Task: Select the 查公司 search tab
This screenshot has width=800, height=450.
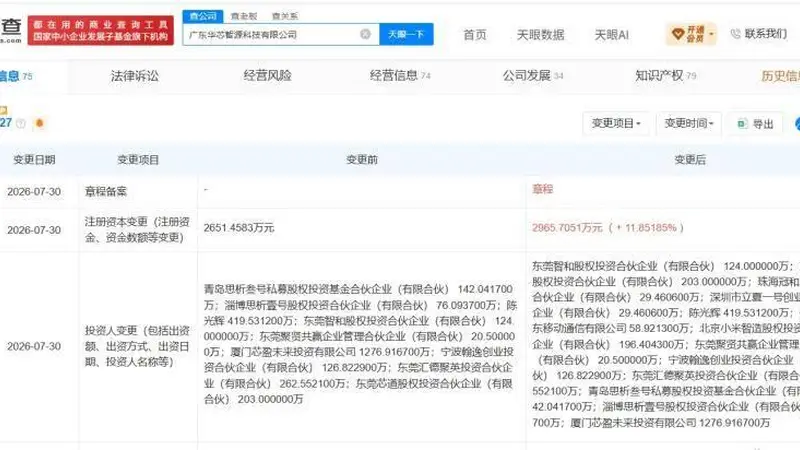Action: 203,16
